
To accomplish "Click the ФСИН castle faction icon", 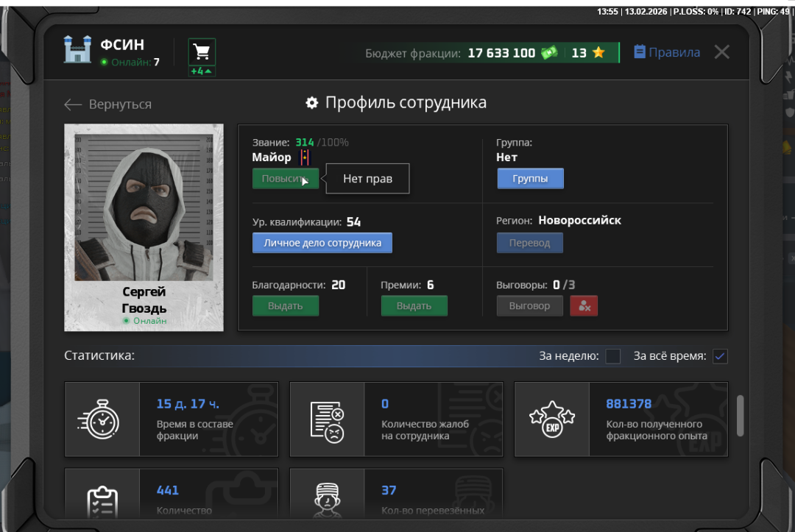I will click(x=77, y=50).
